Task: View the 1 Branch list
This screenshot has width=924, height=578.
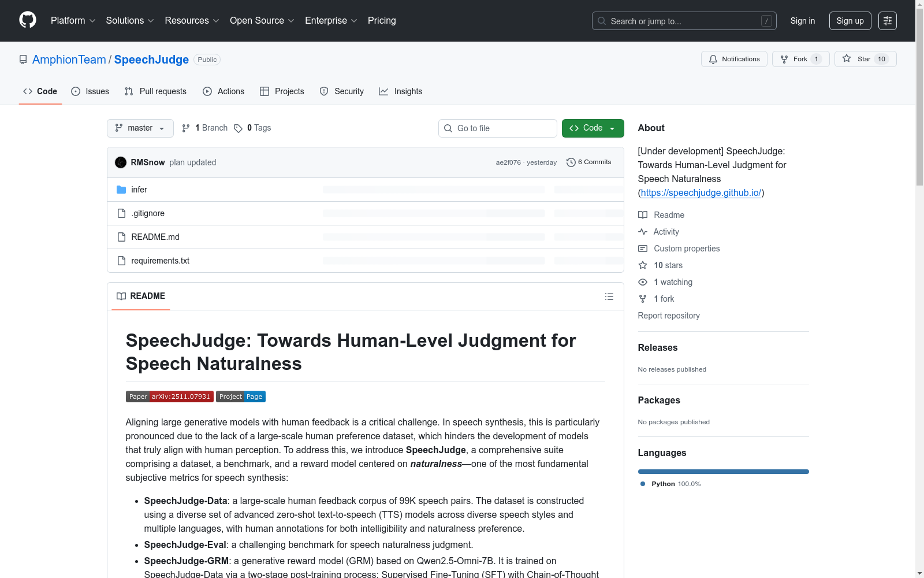Action: click(204, 128)
